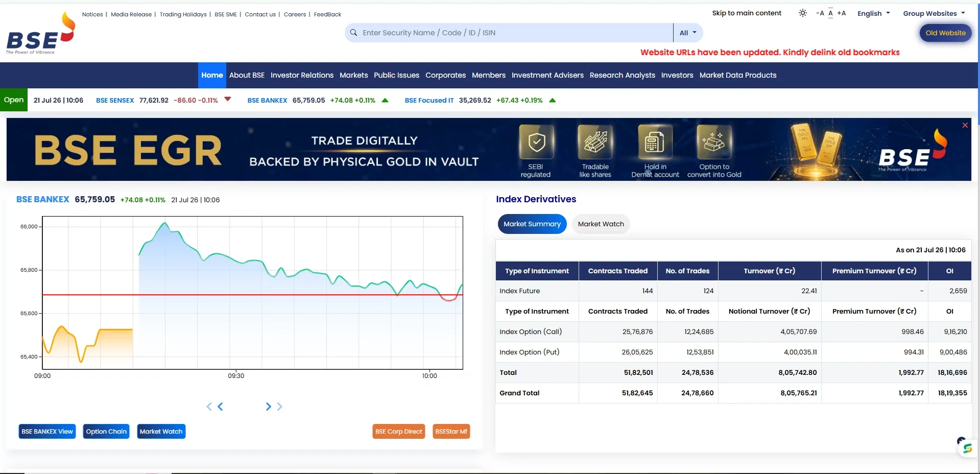
Task: Go to next chart using right arrow
Action: click(x=268, y=407)
